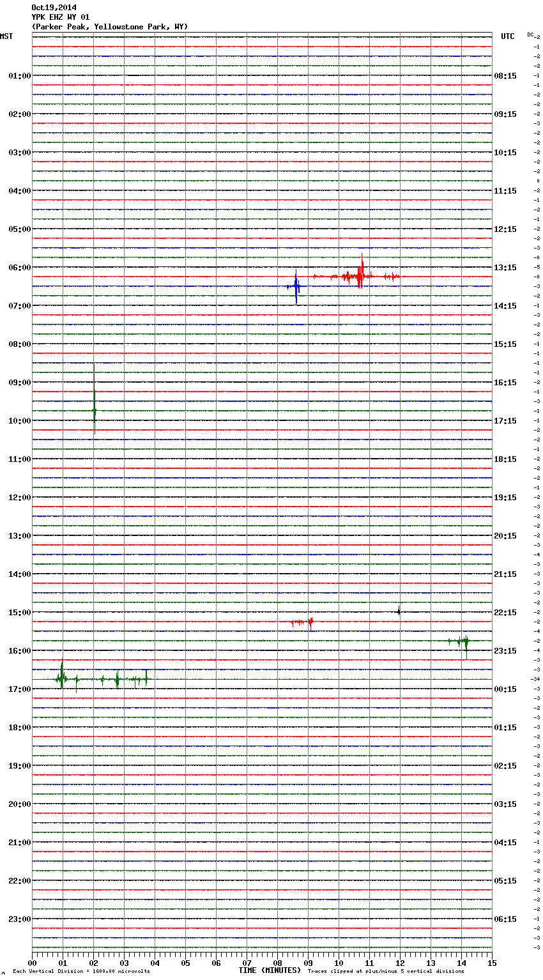Click minute 05 on the time axis
The width and height of the screenshot is (543, 980).
pyautogui.click(x=185, y=963)
